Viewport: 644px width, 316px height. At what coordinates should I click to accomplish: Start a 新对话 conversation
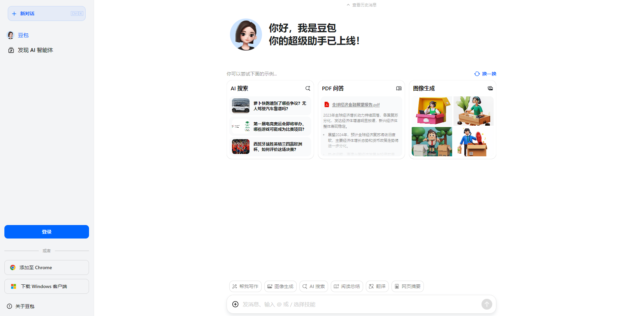pos(47,13)
